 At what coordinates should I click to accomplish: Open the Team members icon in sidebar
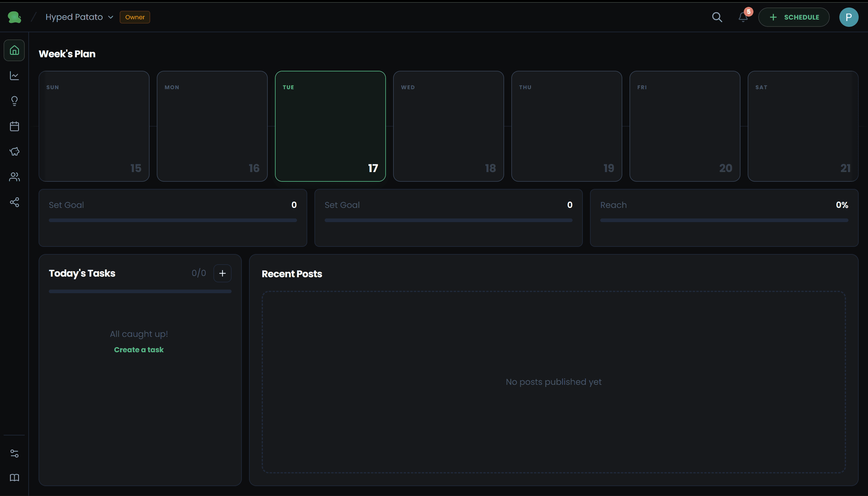tap(14, 177)
